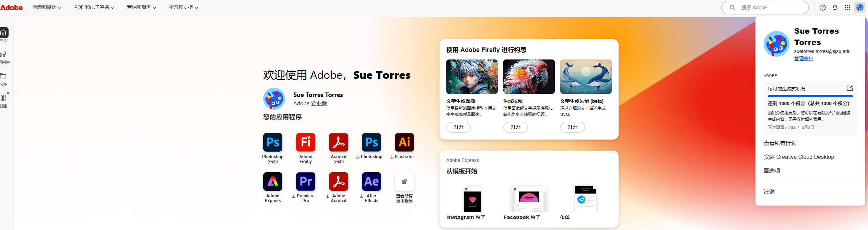The width and height of the screenshot is (868, 230).
Task: Click the profile avatar in top bar
Action: tap(860, 8)
